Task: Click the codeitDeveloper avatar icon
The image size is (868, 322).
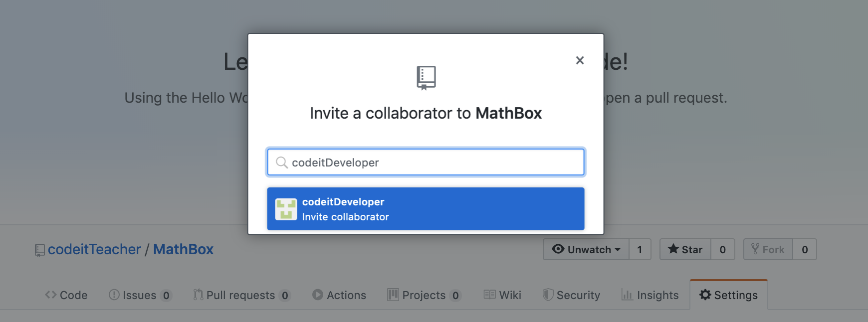Action: (286, 209)
